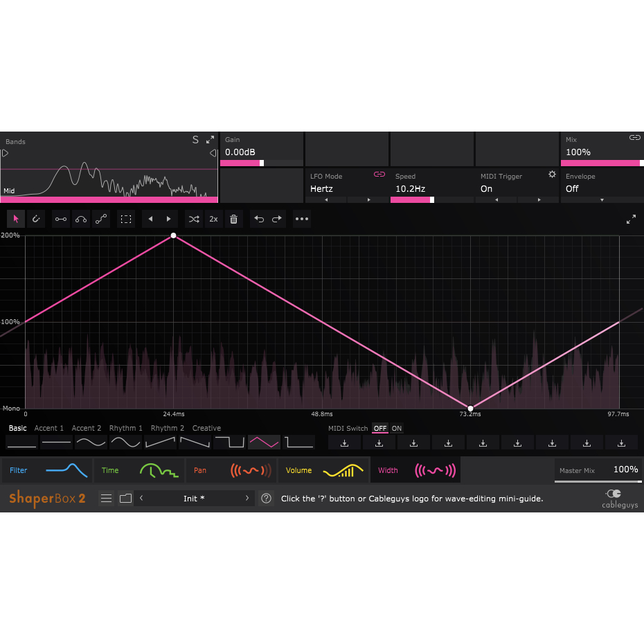Load the next preset with the right chevron
The height and width of the screenshot is (644, 644).
point(247,498)
